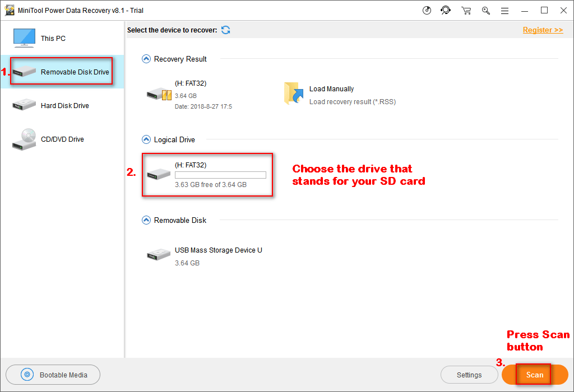
Task: Click the 'Logical Drive' section heading
Action: coord(174,139)
